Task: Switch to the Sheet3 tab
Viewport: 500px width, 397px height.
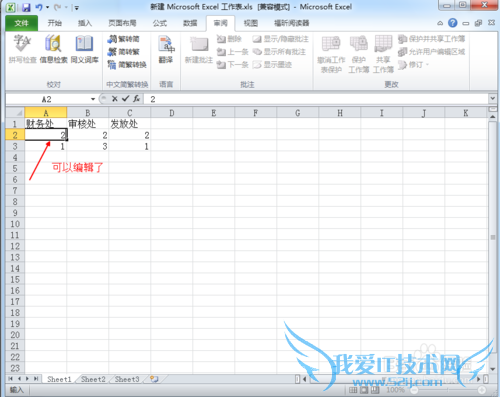Action: pyautogui.click(x=127, y=379)
